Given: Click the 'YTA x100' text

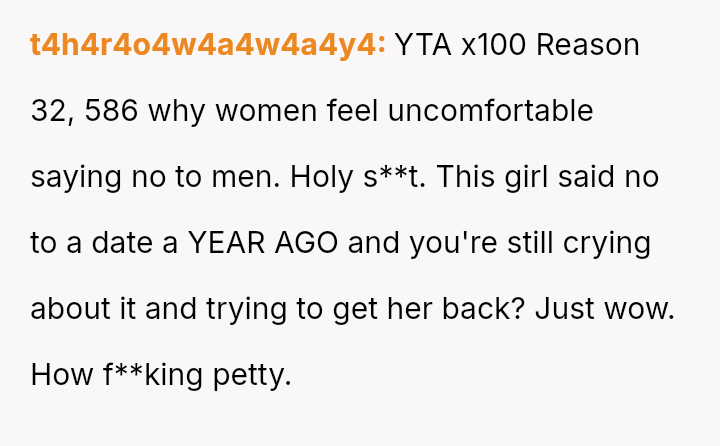Looking at the screenshot, I should click(455, 45).
